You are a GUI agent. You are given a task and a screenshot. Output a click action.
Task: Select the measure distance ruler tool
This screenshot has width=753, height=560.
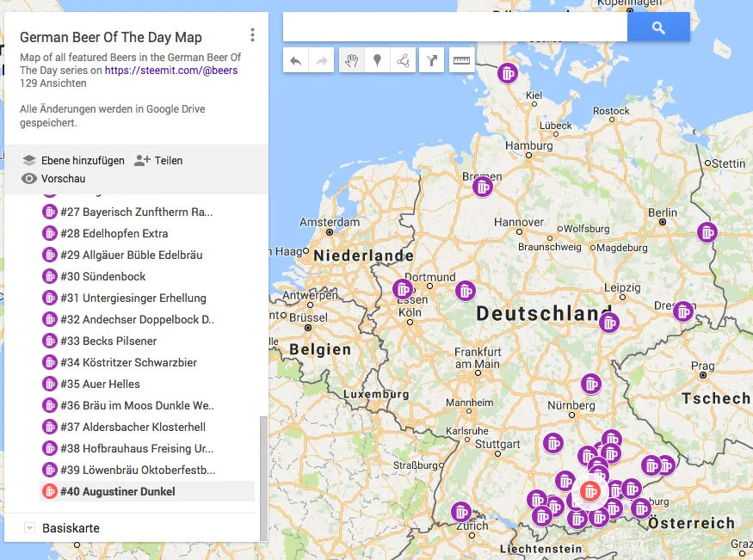click(x=461, y=60)
